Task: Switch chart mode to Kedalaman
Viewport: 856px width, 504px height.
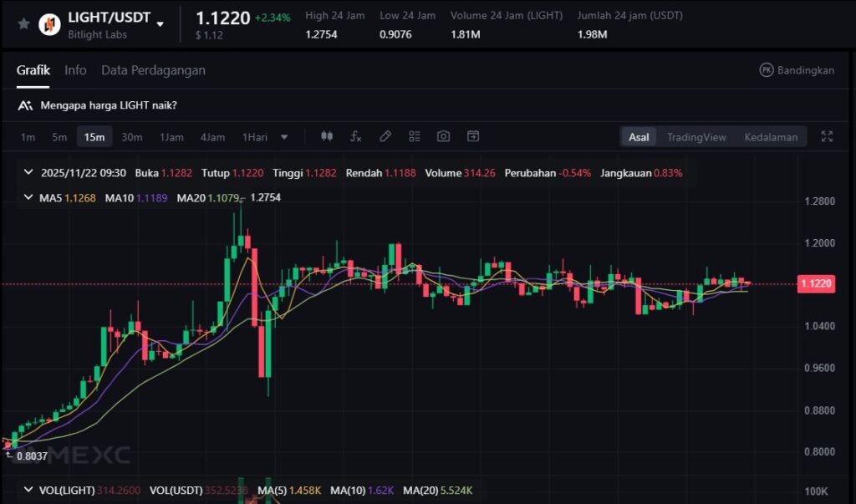Action: tap(770, 137)
